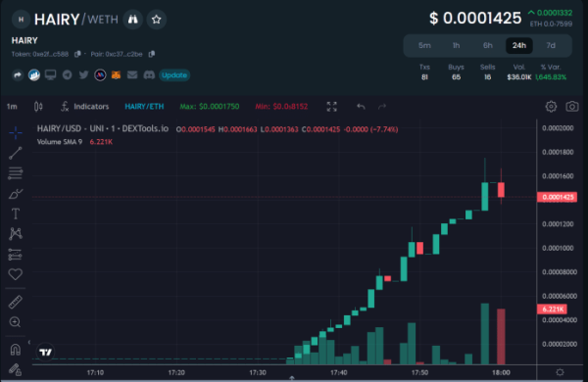The height and width of the screenshot is (382, 588).
Task: Select the 5m stats tab
Action: point(424,46)
